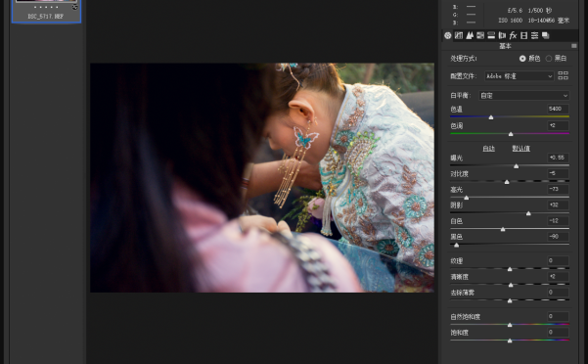This screenshot has width=588, height=364.
Task: Select the 黑白 (black & white) treatment radio button
Action: pyautogui.click(x=549, y=59)
